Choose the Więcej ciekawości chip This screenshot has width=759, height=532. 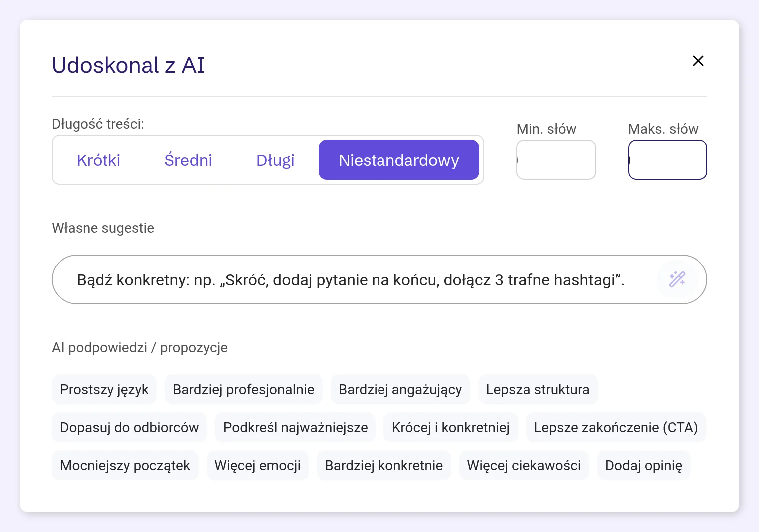point(524,465)
